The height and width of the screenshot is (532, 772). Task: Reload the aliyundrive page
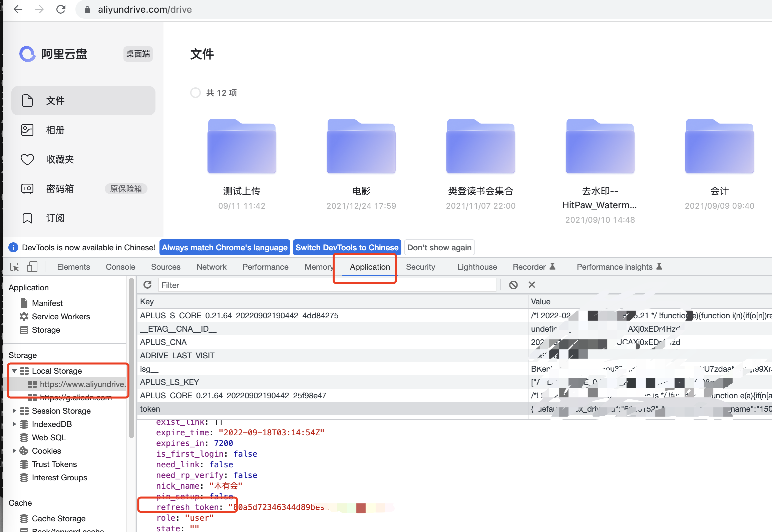61,9
